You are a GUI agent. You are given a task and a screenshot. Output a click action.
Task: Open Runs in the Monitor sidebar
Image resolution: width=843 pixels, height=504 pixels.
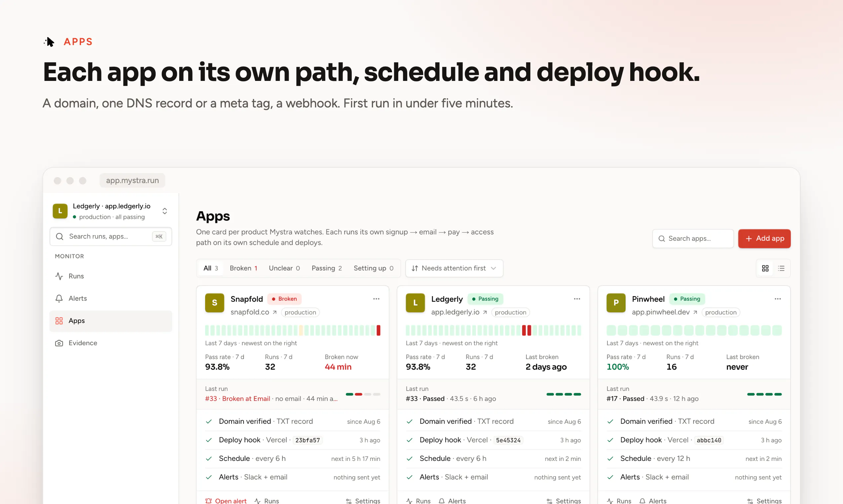[x=111, y=276]
